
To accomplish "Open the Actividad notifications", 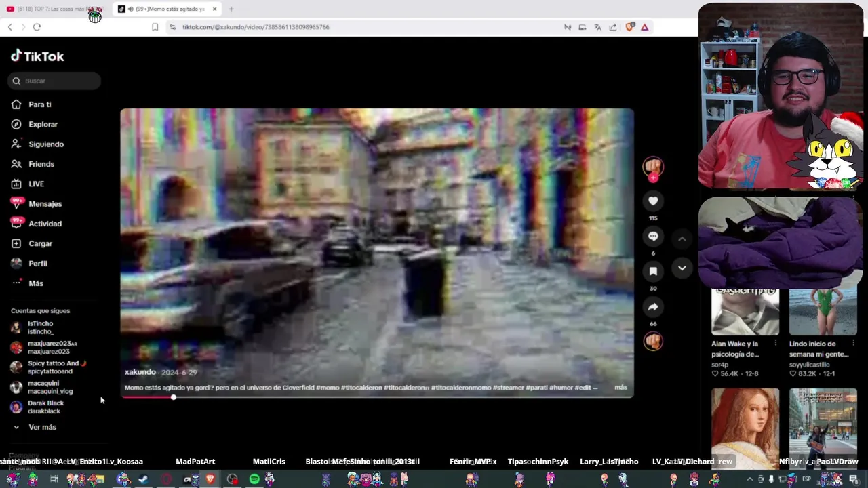I will pyautogui.click(x=37, y=224).
